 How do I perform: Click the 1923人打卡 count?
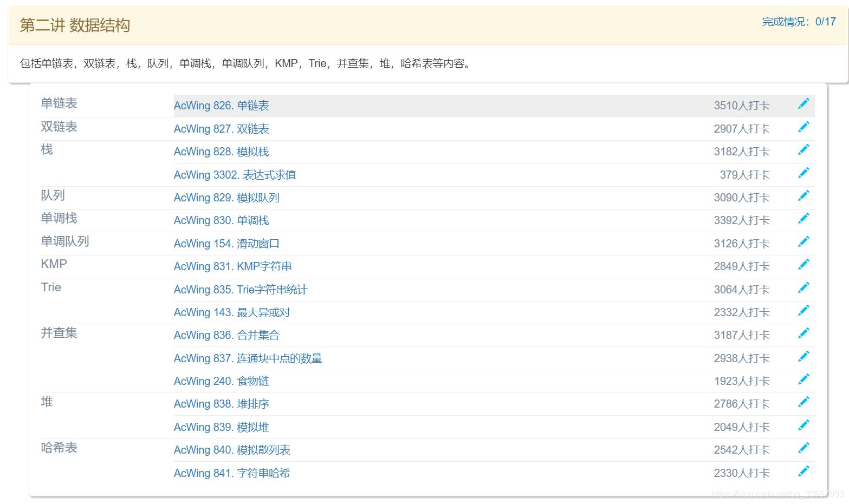click(742, 381)
